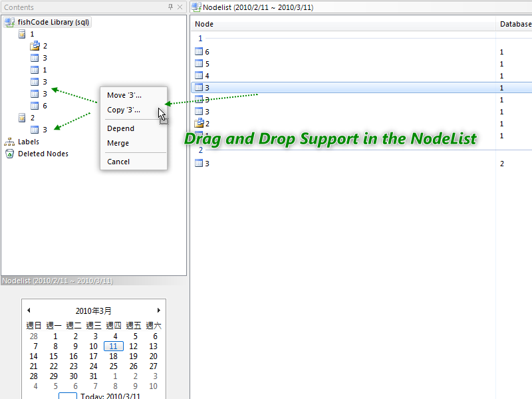Image resolution: width=532 pixels, height=399 pixels.
Task: Select Cancel in the context menu
Action: [118, 162]
